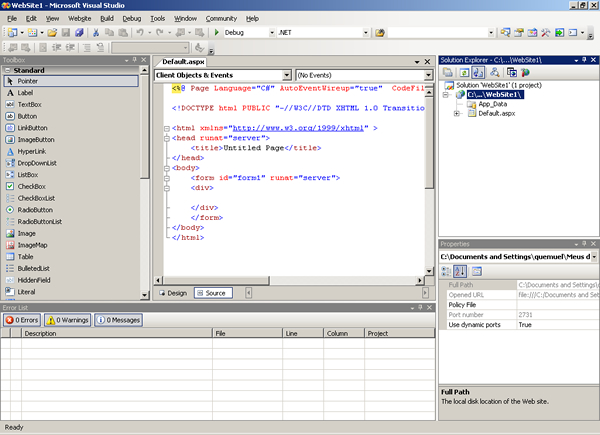The image size is (600, 435).
Task: Toggle the 0 Errors filter
Action: 22,320
